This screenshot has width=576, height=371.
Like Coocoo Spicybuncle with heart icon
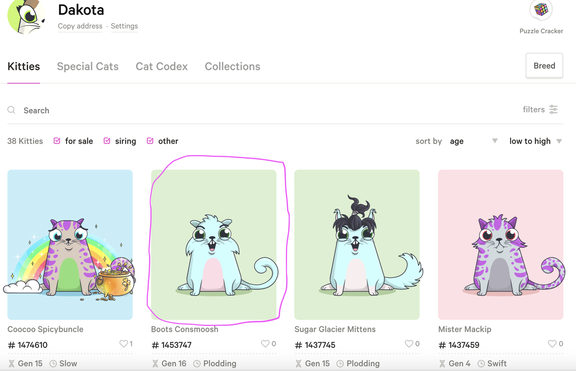[123, 344]
